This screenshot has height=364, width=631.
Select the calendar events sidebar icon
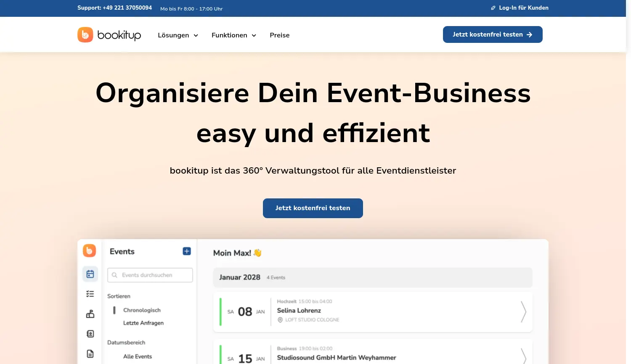(90, 274)
